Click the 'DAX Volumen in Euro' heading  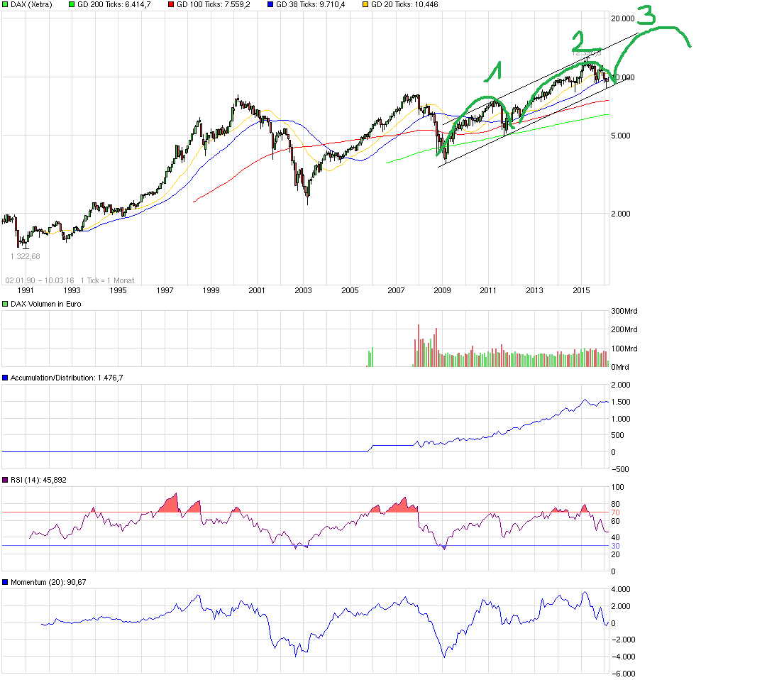(45, 304)
